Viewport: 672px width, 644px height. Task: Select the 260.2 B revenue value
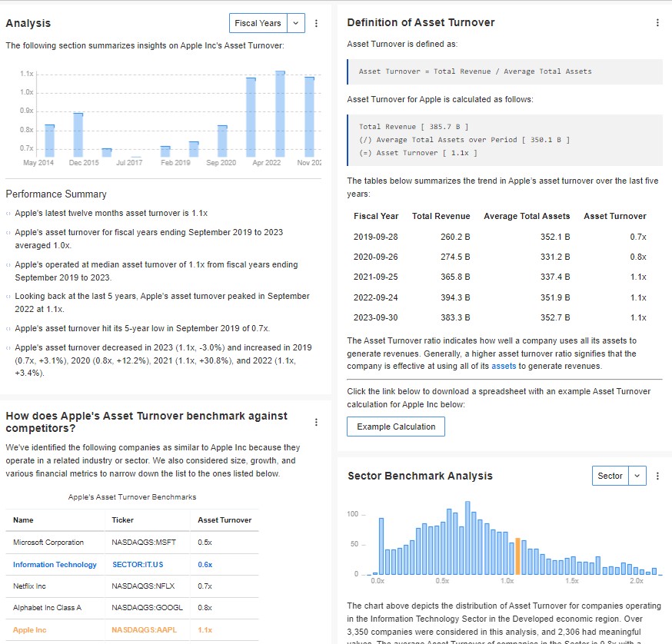tap(455, 237)
